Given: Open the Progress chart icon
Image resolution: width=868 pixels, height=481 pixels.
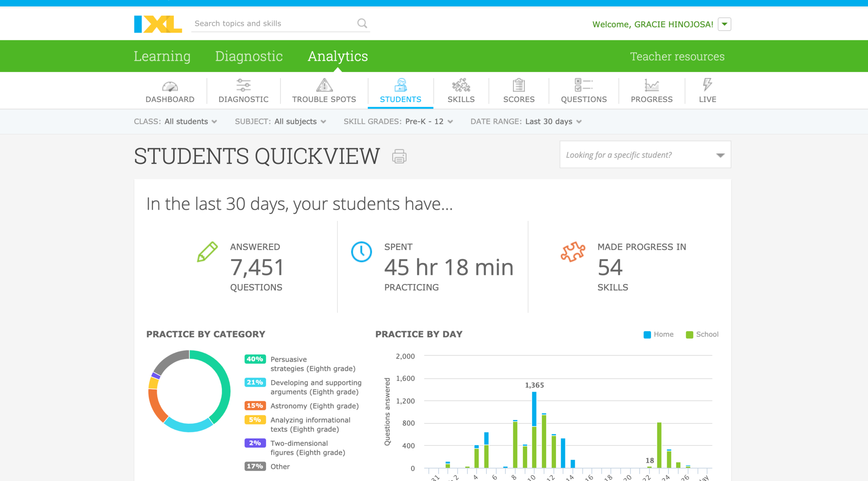Looking at the screenshot, I should point(651,85).
